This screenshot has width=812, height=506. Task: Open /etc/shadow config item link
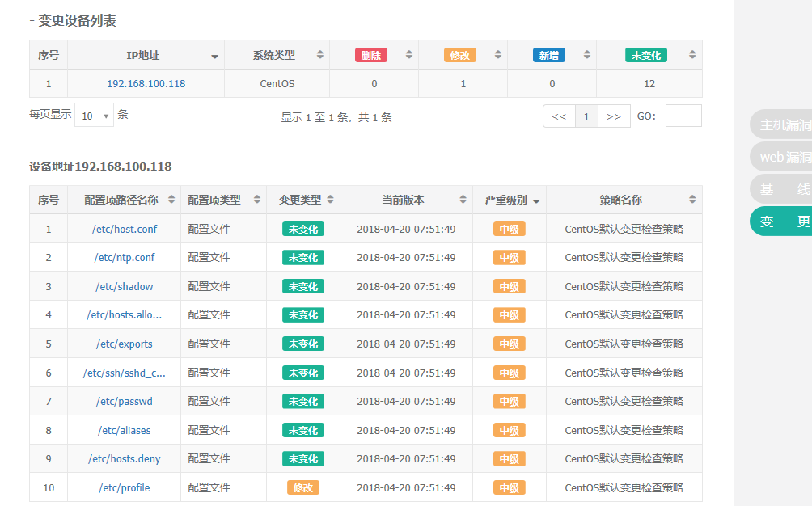click(x=124, y=286)
